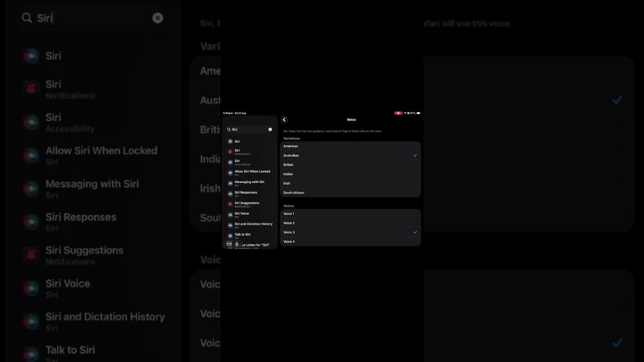Select the Irish voice variation

click(x=350, y=184)
